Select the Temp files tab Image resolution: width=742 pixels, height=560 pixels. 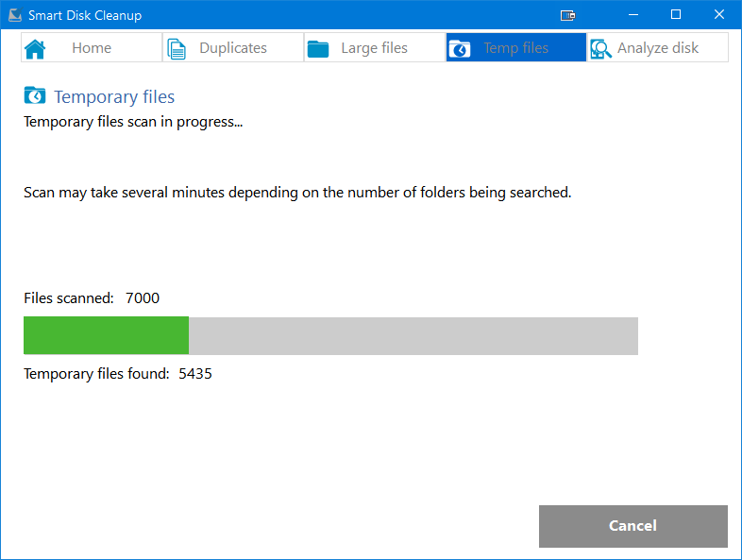[515, 47]
